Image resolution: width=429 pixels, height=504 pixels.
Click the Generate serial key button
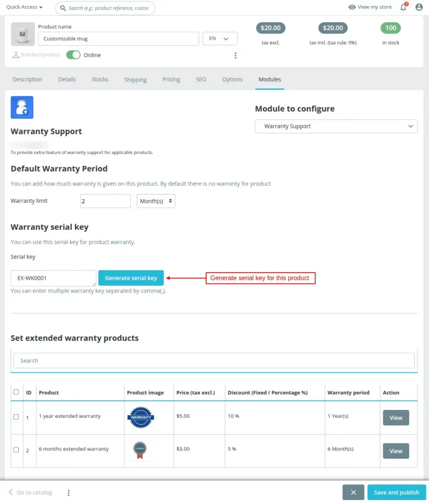click(x=131, y=278)
